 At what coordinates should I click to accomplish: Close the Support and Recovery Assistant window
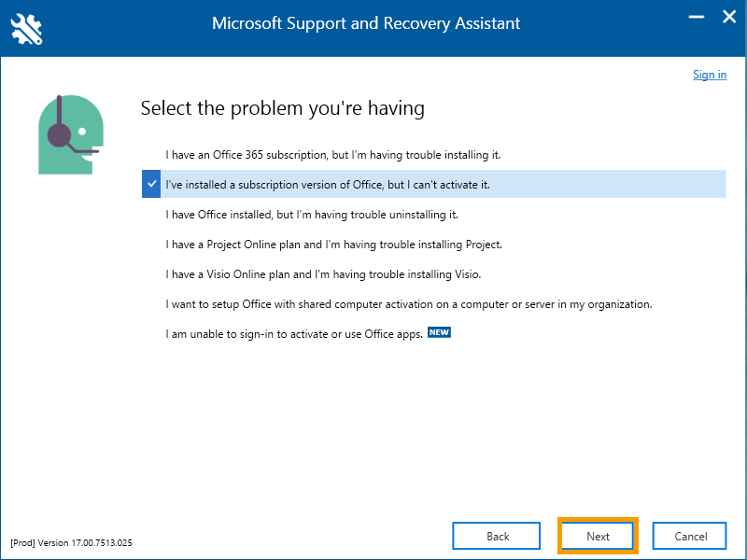(729, 17)
